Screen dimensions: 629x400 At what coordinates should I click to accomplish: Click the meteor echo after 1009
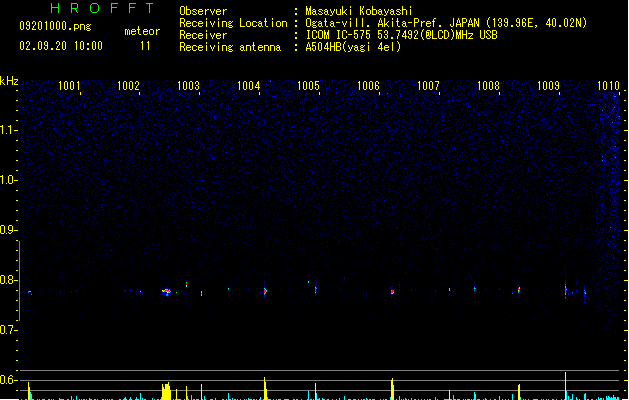566,290
